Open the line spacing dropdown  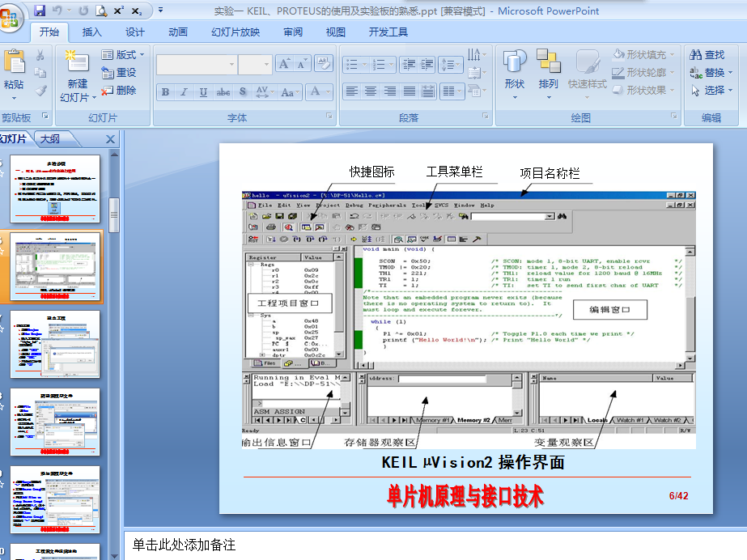tap(450, 64)
